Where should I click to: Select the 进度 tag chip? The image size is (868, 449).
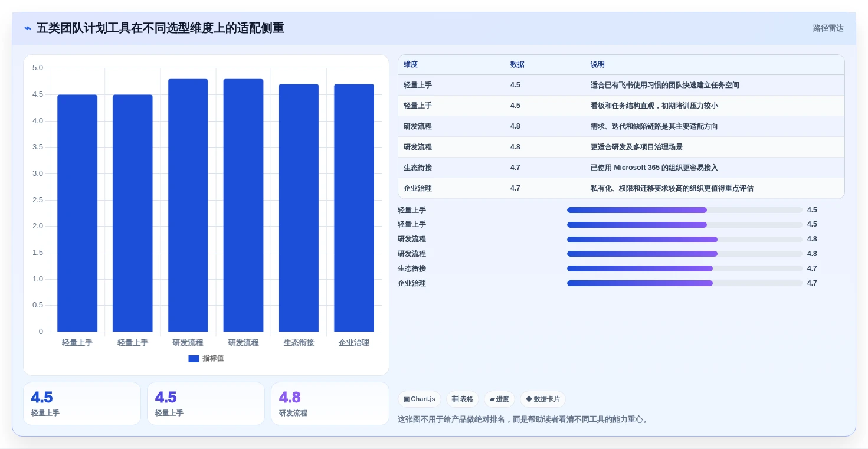click(499, 399)
